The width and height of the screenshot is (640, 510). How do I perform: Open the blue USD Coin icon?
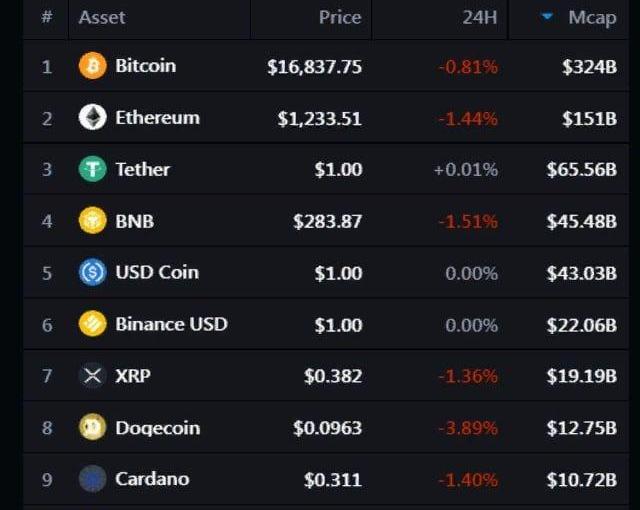point(93,272)
